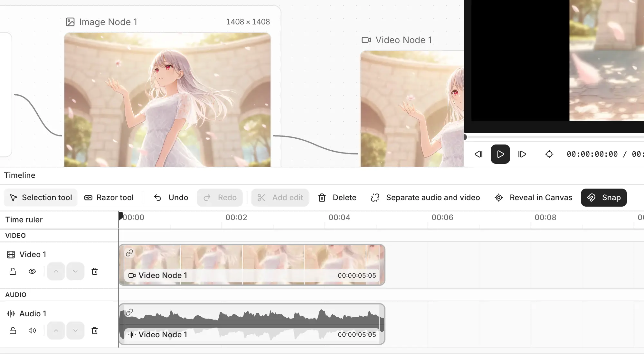Move Video 1 track up
This screenshot has width=644, height=354.
(56, 271)
